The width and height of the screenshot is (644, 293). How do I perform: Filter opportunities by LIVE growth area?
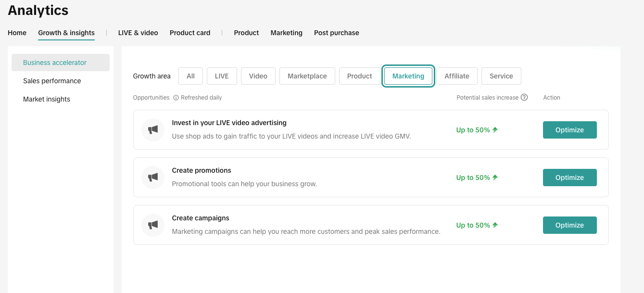coord(222,76)
